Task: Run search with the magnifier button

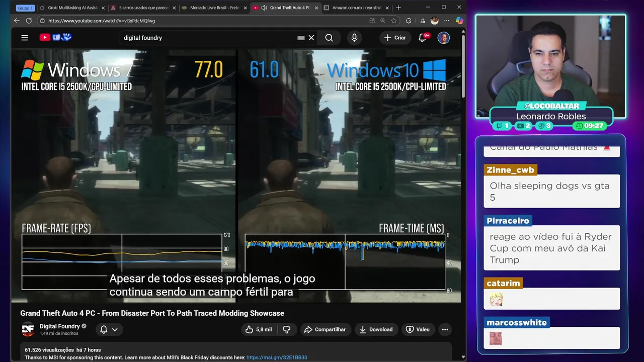Action: (x=329, y=38)
